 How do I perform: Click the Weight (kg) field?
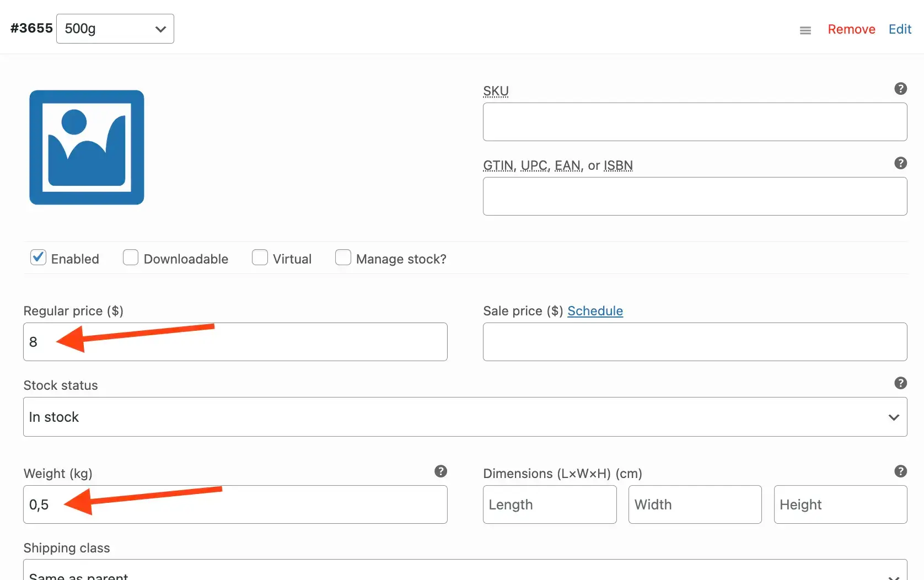pos(235,504)
